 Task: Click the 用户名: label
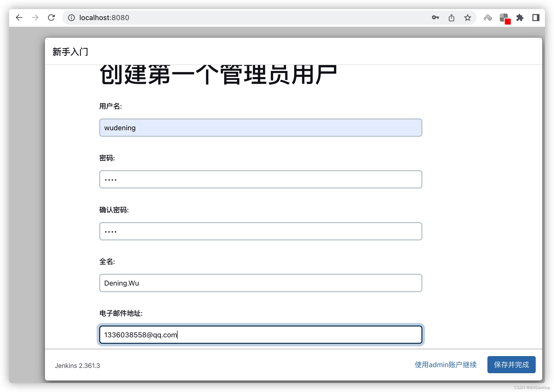[x=110, y=106]
